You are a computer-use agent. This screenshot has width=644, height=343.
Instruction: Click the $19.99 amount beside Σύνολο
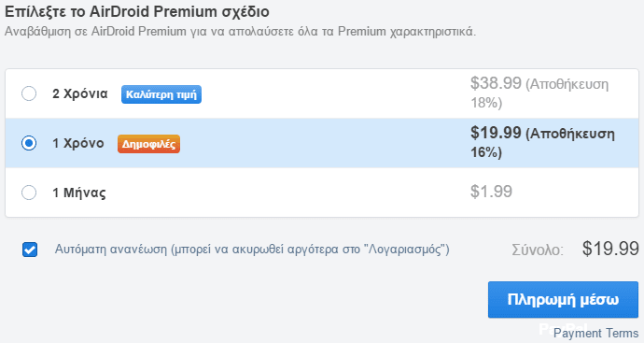(x=610, y=249)
